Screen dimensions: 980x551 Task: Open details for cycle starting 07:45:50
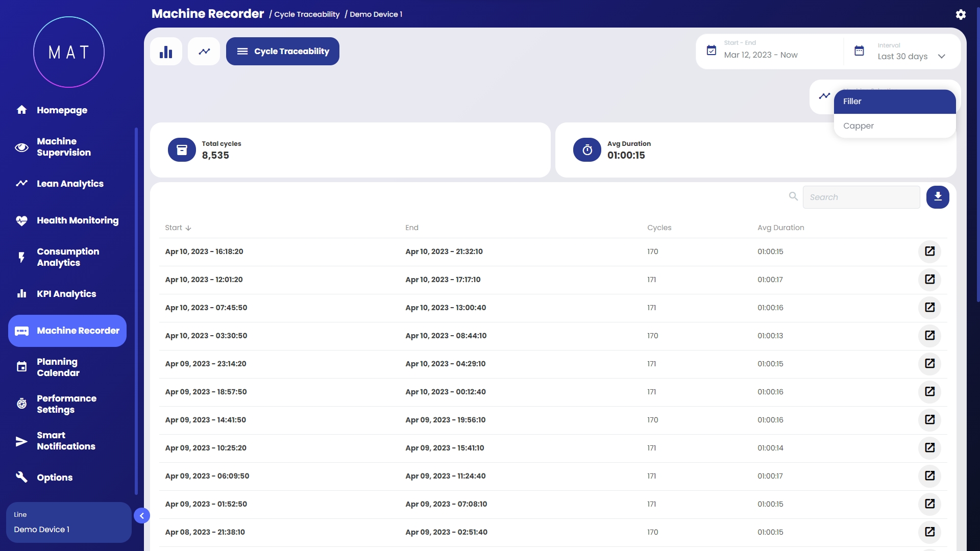929,308
